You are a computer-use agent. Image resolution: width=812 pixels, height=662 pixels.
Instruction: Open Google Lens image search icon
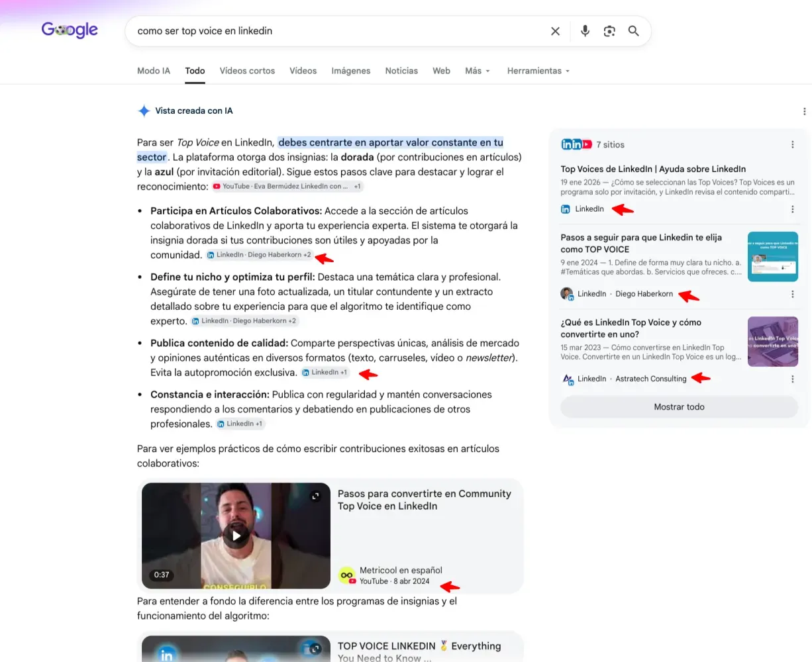click(609, 31)
